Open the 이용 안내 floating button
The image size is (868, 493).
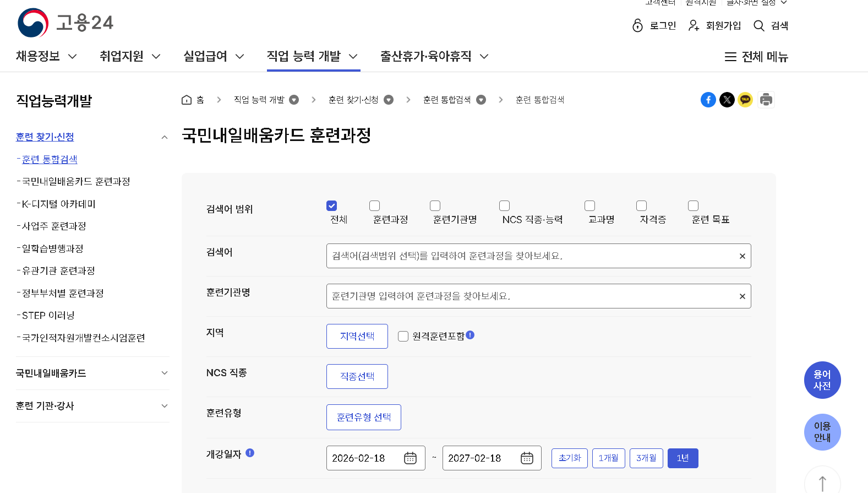tap(822, 432)
